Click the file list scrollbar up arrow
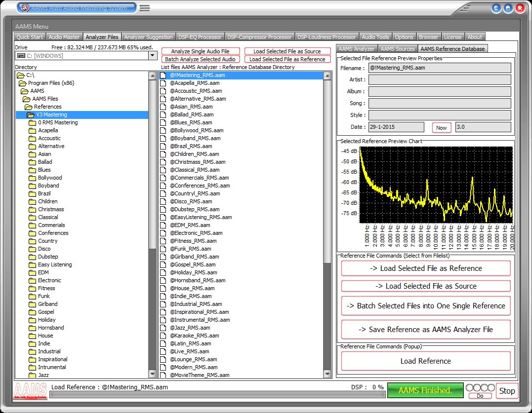This screenshot has height=413, width=532. click(x=327, y=75)
